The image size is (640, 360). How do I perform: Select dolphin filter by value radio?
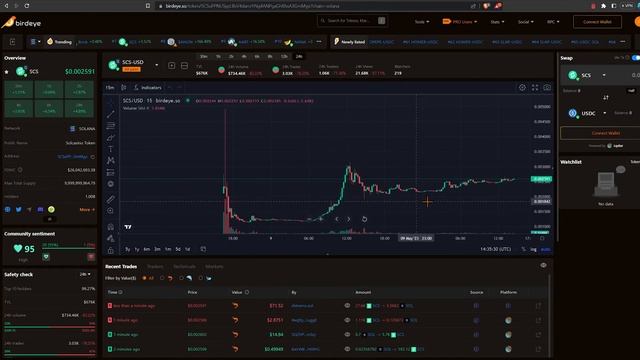(182, 278)
